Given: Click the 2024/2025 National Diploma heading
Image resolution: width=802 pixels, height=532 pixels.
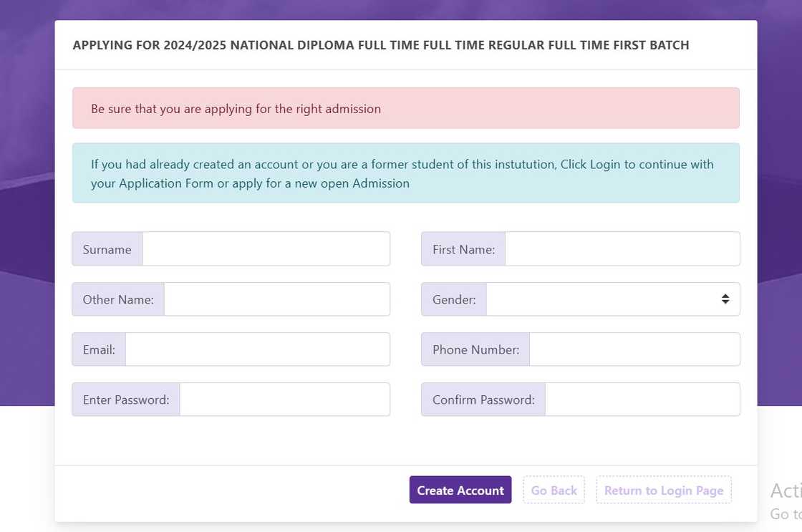Looking at the screenshot, I should (x=381, y=44).
